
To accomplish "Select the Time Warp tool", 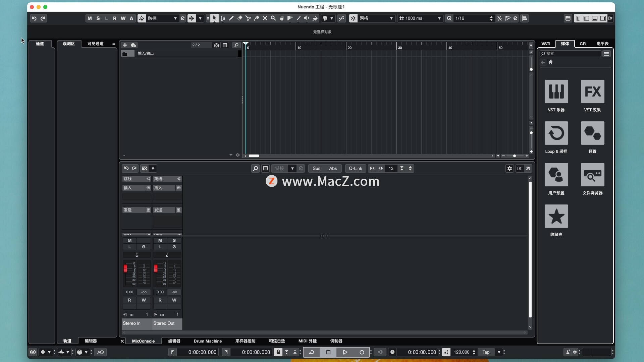I will click(290, 18).
